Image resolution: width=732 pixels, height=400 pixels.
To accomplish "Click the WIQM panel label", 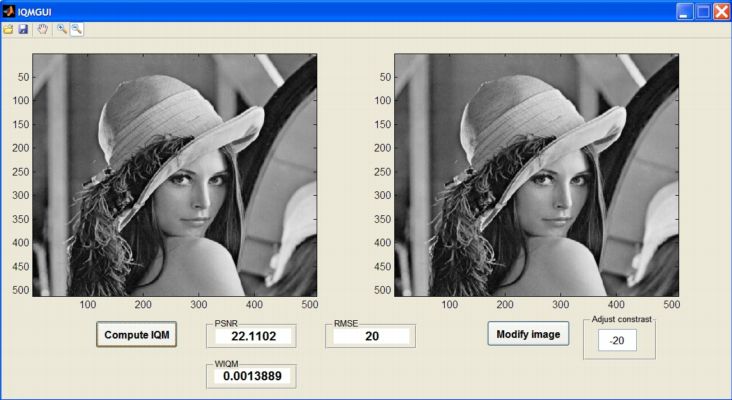I will [x=226, y=364].
